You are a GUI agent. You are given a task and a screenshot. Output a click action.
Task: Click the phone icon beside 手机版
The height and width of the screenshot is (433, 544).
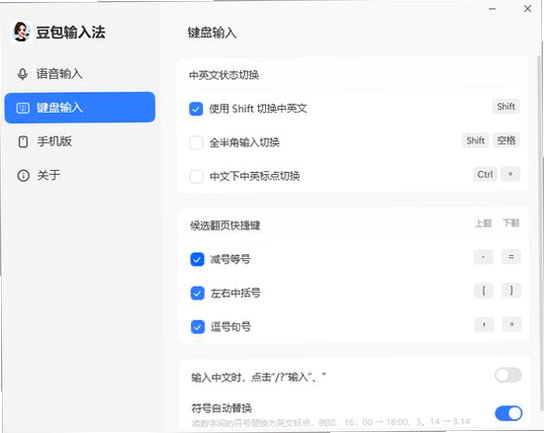tap(23, 142)
